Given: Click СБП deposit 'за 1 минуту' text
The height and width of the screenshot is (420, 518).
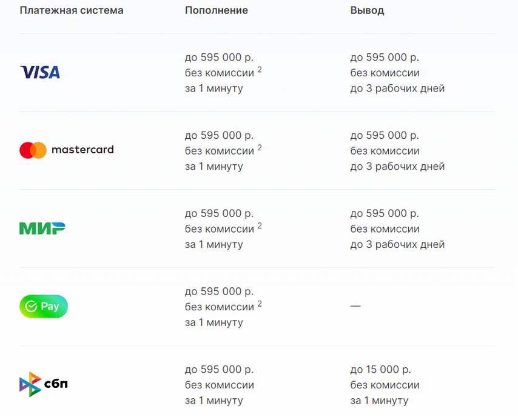Looking at the screenshot, I should point(214,401).
